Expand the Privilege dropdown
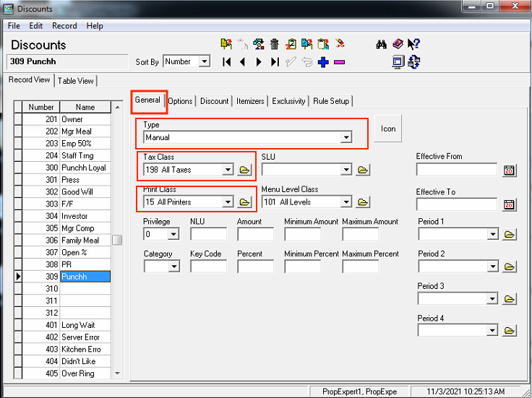Image resolution: width=532 pixels, height=398 pixels. click(173, 234)
